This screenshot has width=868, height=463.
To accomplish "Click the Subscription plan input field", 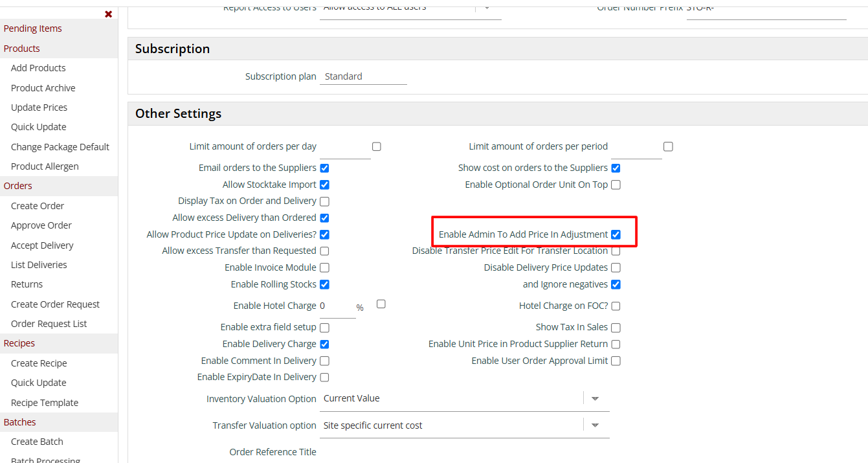I will point(363,76).
